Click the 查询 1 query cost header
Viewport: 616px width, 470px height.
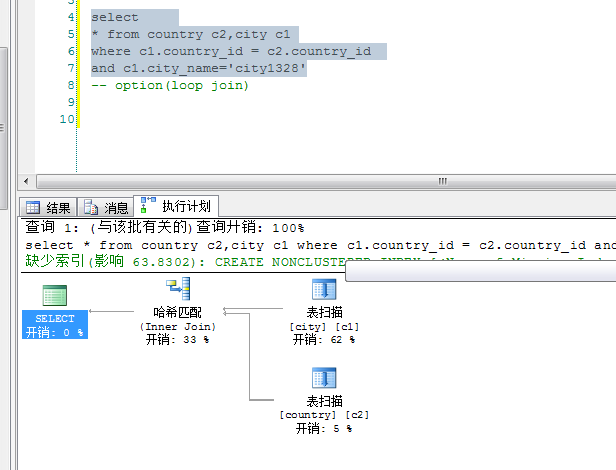165,228
